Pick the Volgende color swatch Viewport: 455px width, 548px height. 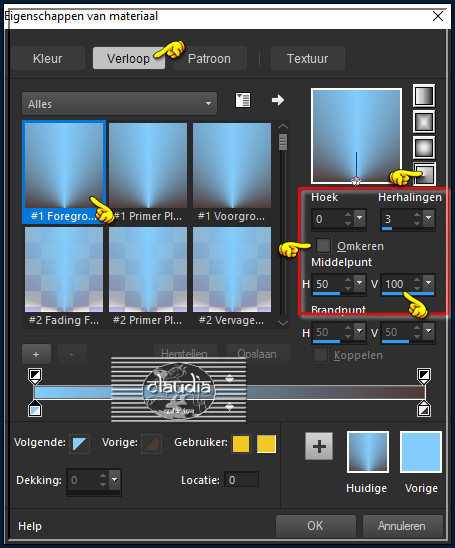[80, 444]
